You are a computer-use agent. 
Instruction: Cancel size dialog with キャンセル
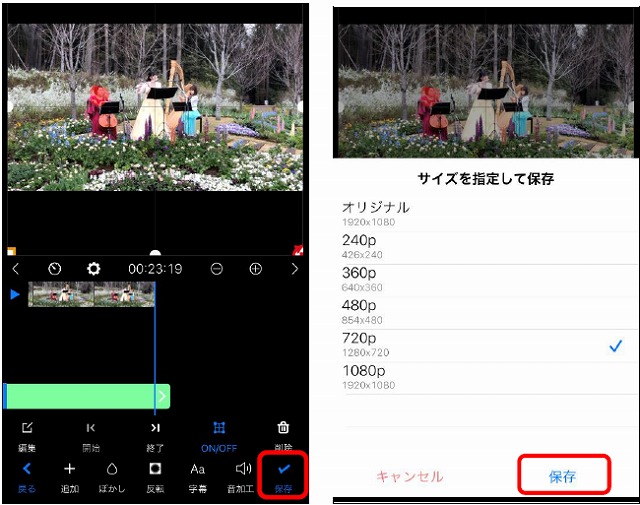coord(409,476)
